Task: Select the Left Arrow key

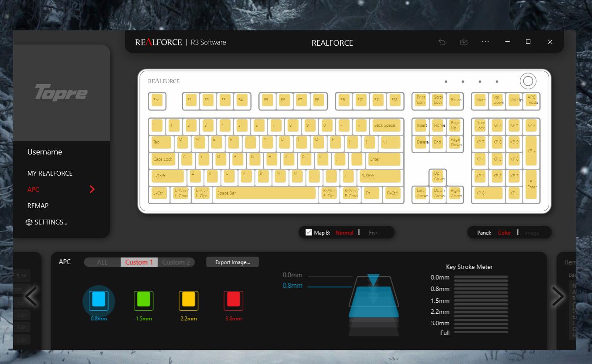Action: click(421, 193)
